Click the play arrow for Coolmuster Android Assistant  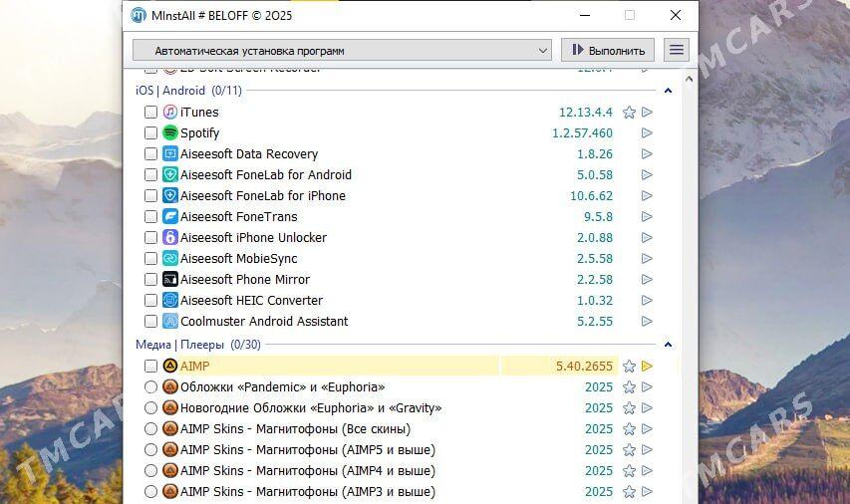coord(647,321)
